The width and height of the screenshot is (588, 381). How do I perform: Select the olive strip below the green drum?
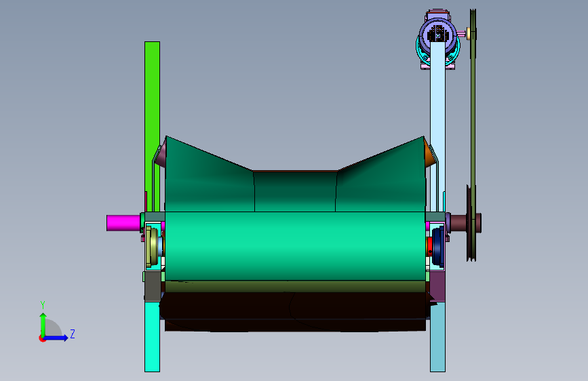[295, 286]
